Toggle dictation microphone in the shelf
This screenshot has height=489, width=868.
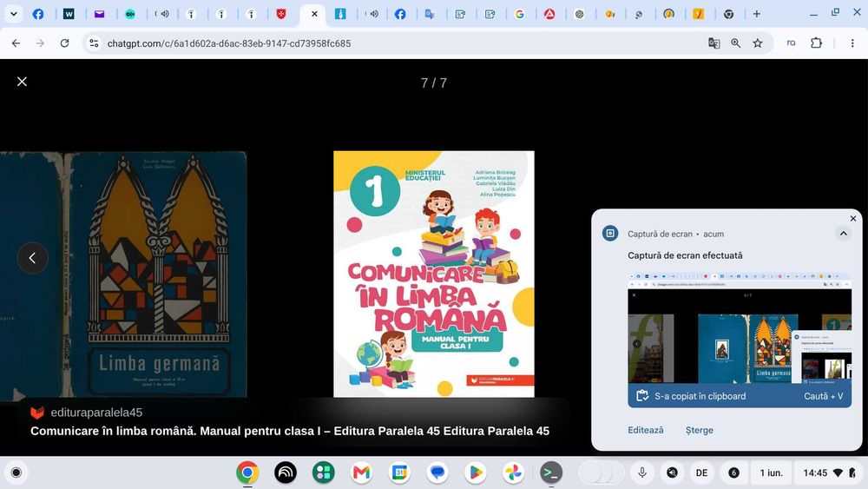click(x=642, y=472)
